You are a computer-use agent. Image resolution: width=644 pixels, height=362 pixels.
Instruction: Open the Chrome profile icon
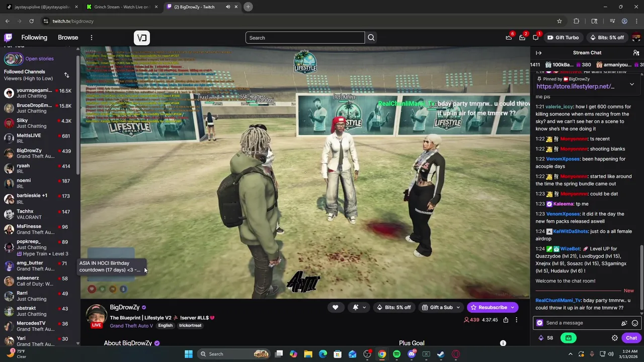624,21
